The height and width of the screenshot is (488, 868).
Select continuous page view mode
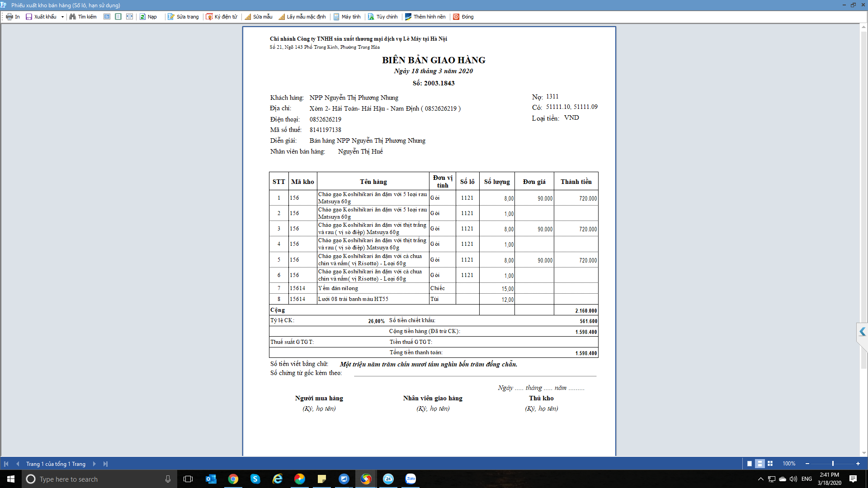click(x=760, y=464)
